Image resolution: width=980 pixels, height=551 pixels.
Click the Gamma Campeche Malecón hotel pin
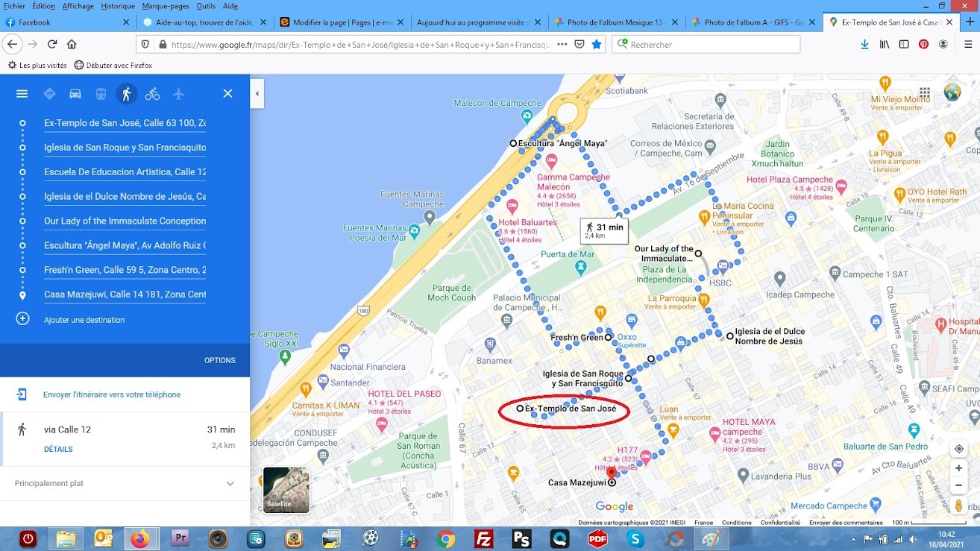(552, 160)
